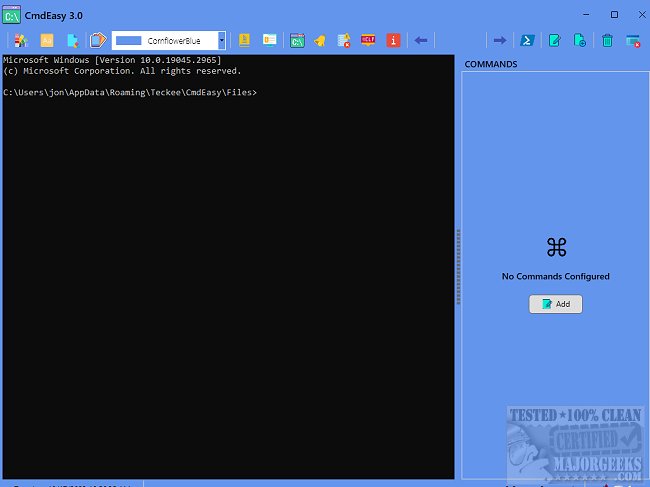Click the green C:\ command prompt icon

297,41
